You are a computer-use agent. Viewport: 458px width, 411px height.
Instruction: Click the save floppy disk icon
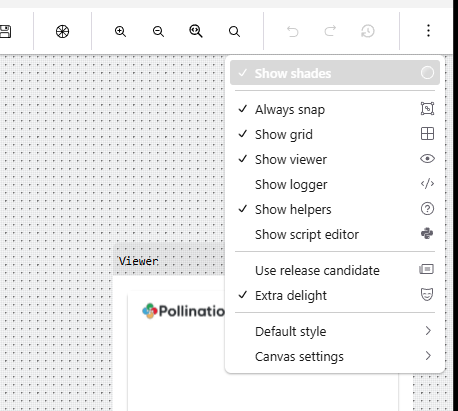pyautogui.click(x=5, y=31)
